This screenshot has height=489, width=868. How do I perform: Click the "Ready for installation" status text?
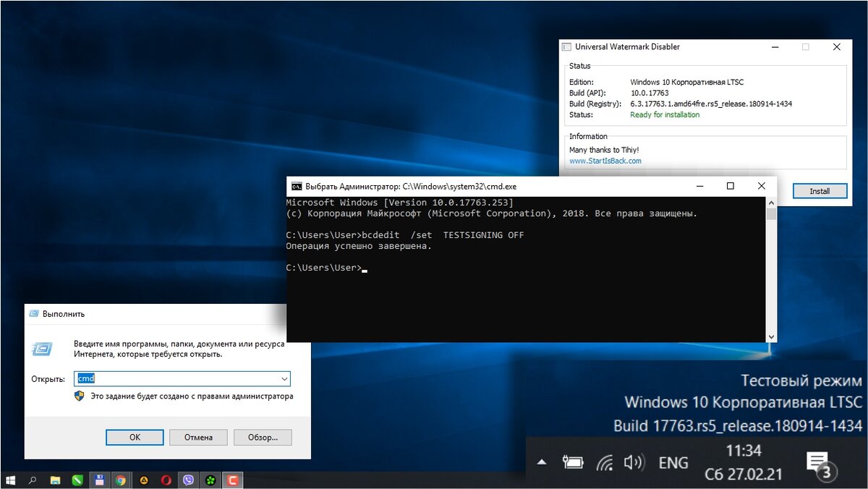tap(665, 114)
